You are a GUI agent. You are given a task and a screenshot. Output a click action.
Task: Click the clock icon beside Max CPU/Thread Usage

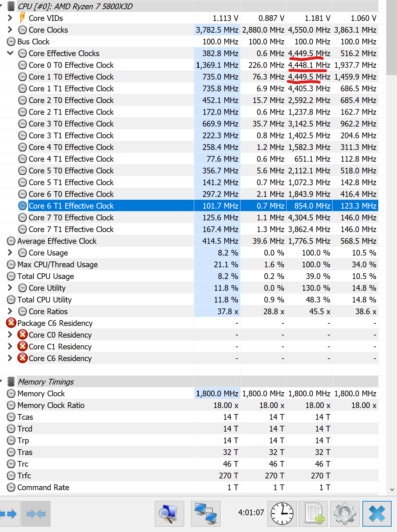click(11, 264)
